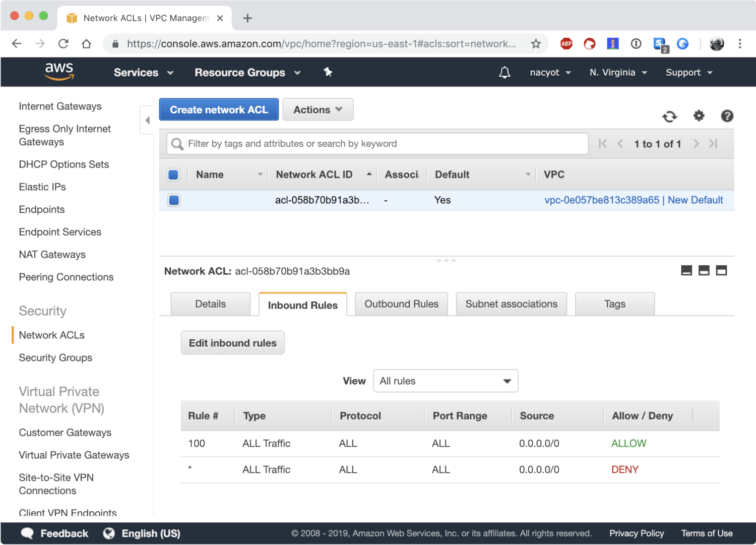Screen dimensions: 756x545
Task: Maximize the details pane
Action: (722, 271)
